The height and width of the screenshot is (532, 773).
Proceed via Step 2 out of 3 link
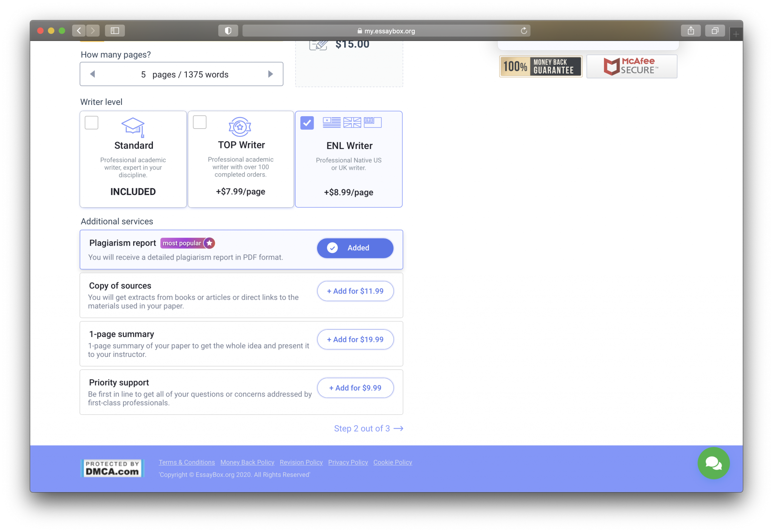click(368, 429)
